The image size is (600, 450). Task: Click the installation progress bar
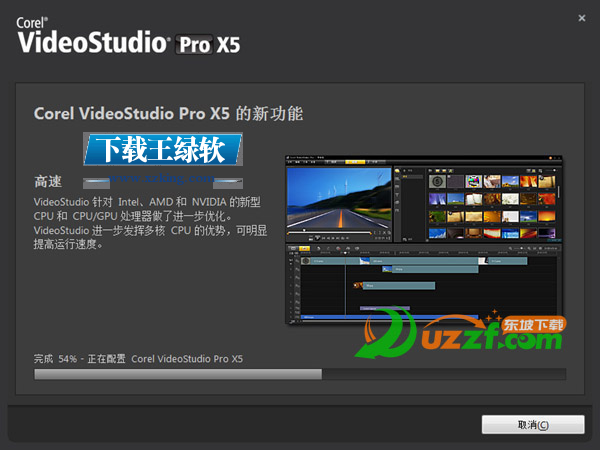(300, 374)
